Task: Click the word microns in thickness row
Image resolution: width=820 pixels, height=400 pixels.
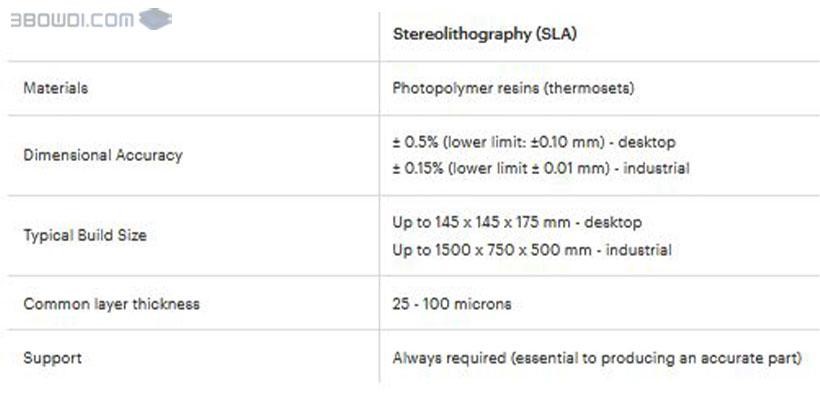Action: point(482,304)
